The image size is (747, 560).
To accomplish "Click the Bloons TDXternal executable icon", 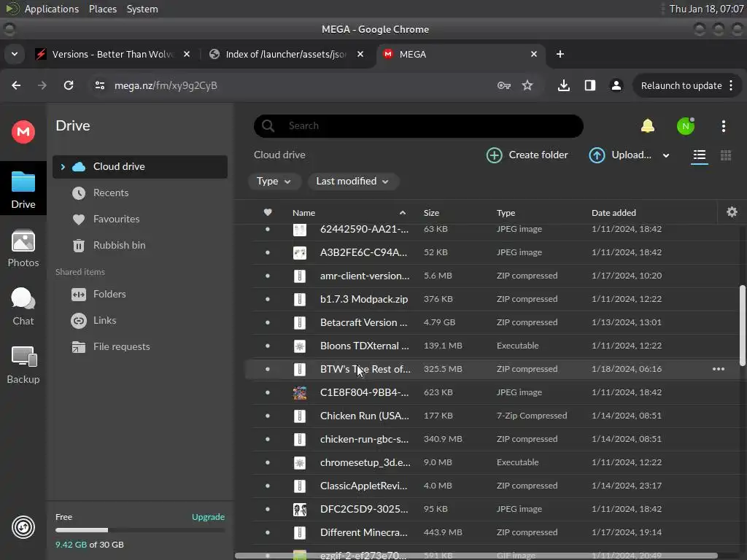I will 300,346.
